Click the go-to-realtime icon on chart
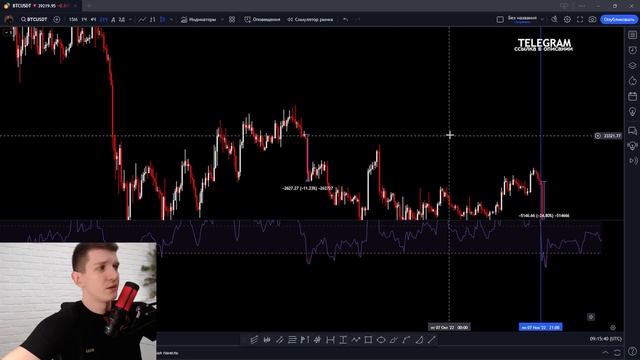 point(591,317)
